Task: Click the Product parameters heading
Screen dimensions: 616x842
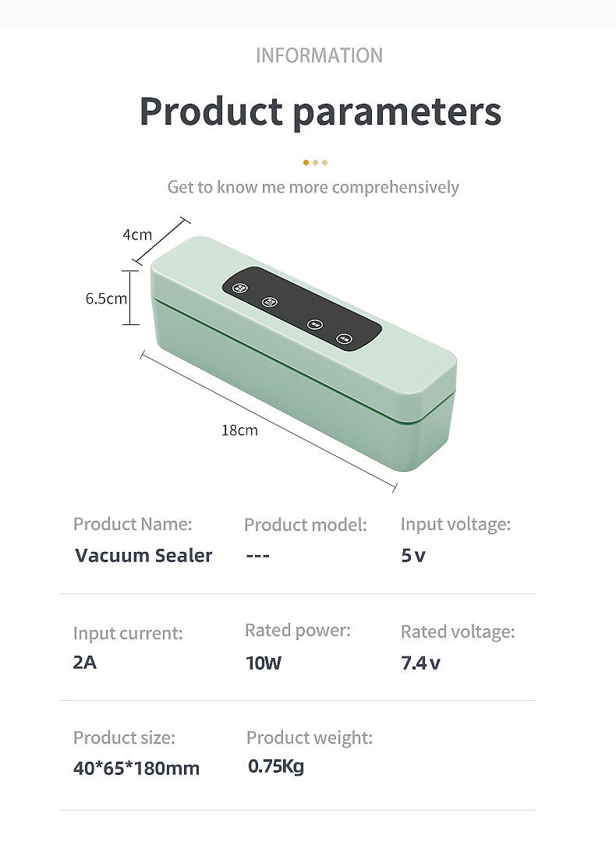Action: point(320,111)
